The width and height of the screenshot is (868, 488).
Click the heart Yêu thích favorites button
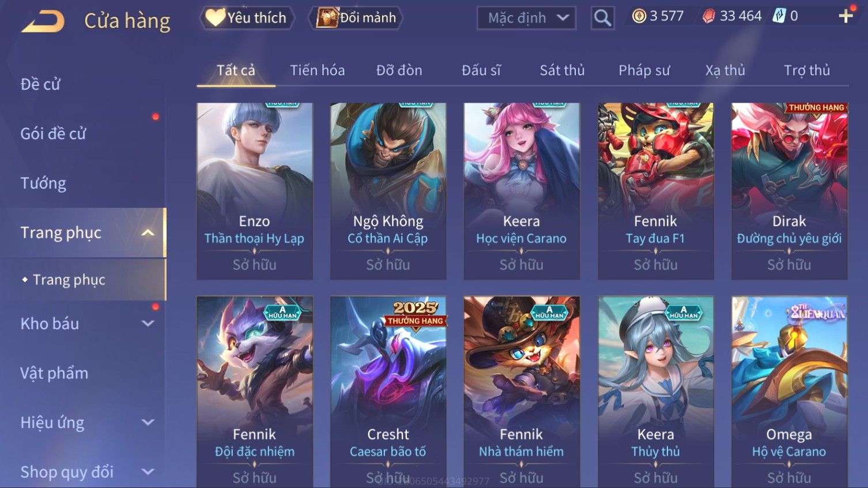(247, 18)
